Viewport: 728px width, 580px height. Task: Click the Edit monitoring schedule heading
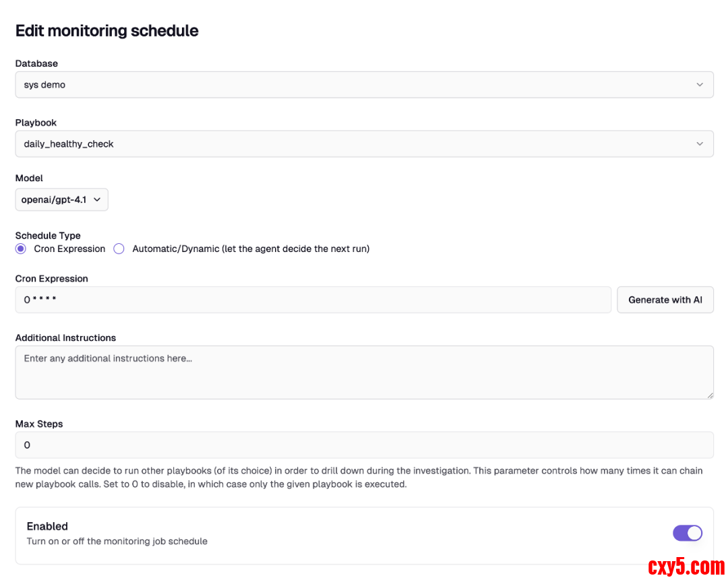pos(107,31)
